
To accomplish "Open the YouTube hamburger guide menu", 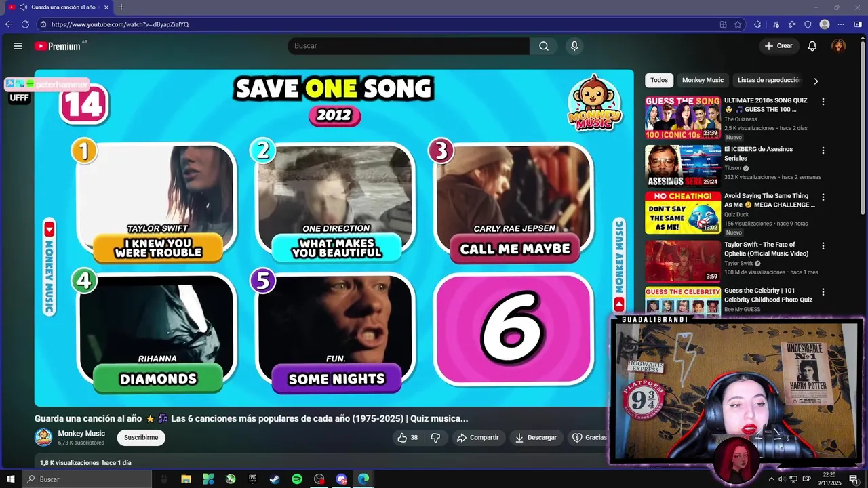I will [18, 46].
